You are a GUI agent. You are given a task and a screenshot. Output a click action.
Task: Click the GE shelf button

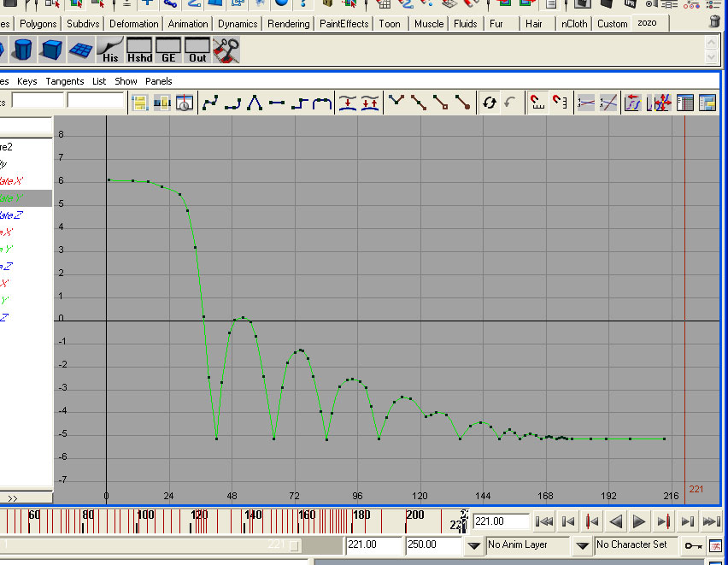(x=168, y=50)
